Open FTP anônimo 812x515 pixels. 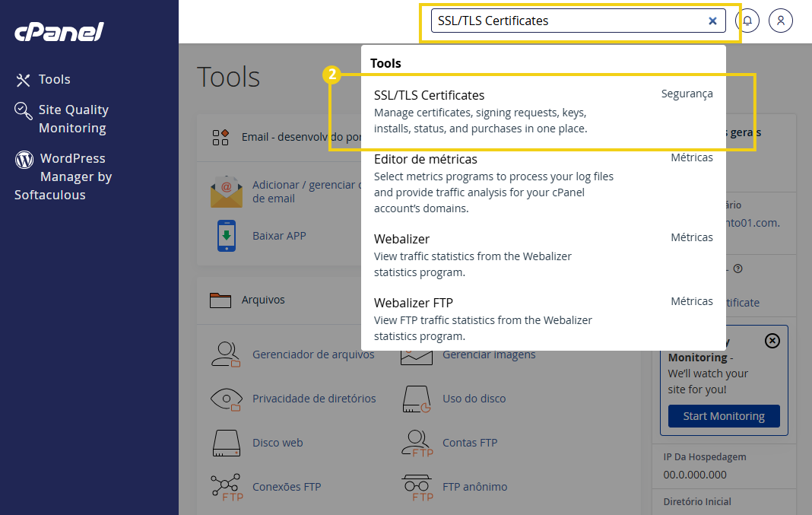(x=475, y=487)
